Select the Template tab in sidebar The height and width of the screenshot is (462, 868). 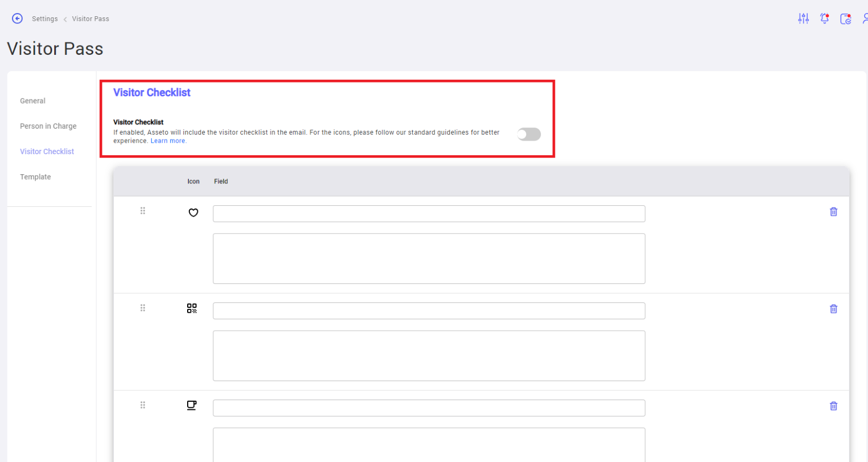(35, 177)
